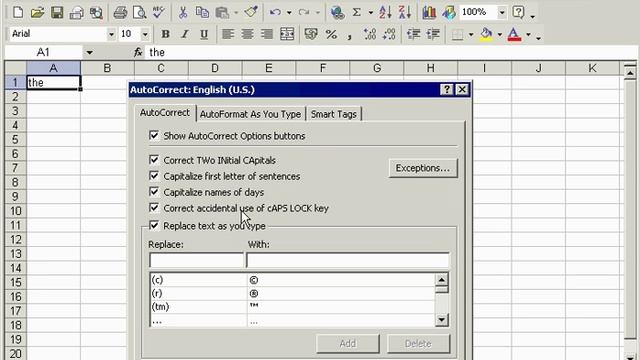Toggle Replace text as you type
The image size is (640, 360).
point(154,225)
